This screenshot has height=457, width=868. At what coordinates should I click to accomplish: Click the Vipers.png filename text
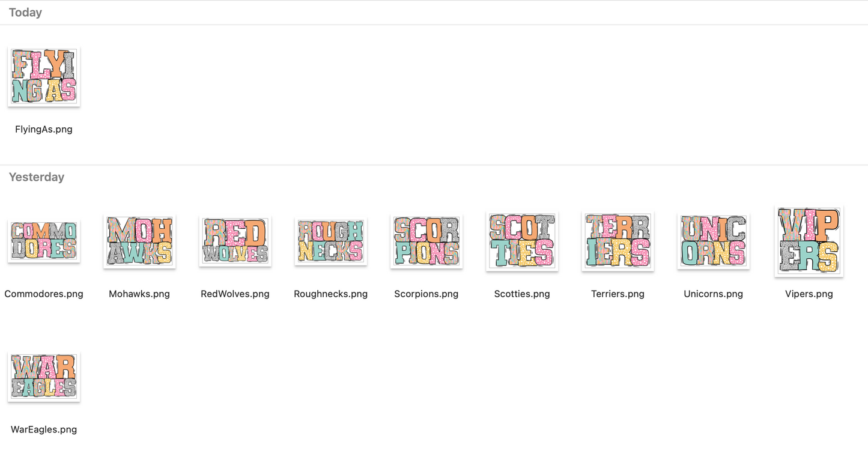pyautogui.click(x=809, y=294)
